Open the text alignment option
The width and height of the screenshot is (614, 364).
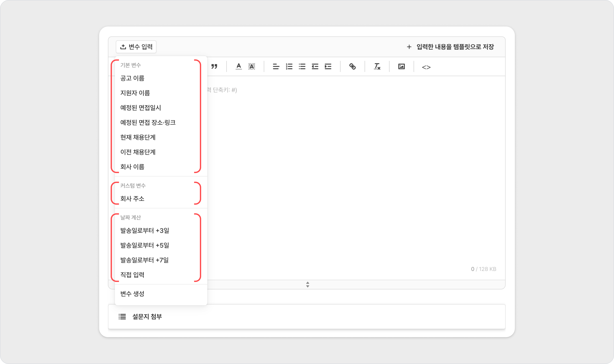tap(276, 66)
